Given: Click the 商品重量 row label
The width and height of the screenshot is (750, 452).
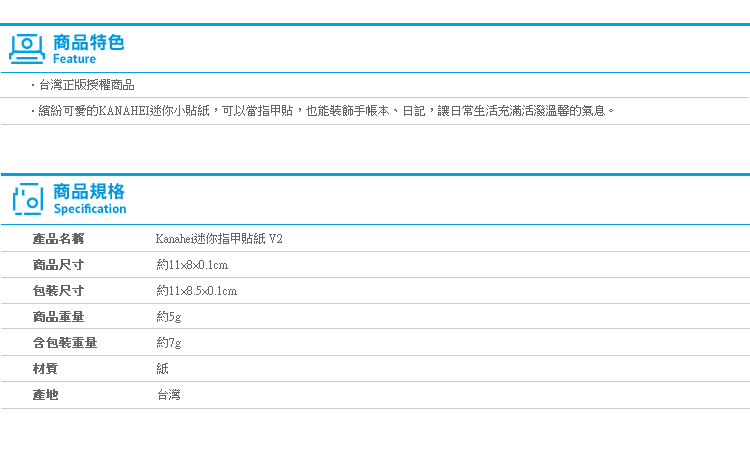Looking at the screenshot, I should (58, 316).
